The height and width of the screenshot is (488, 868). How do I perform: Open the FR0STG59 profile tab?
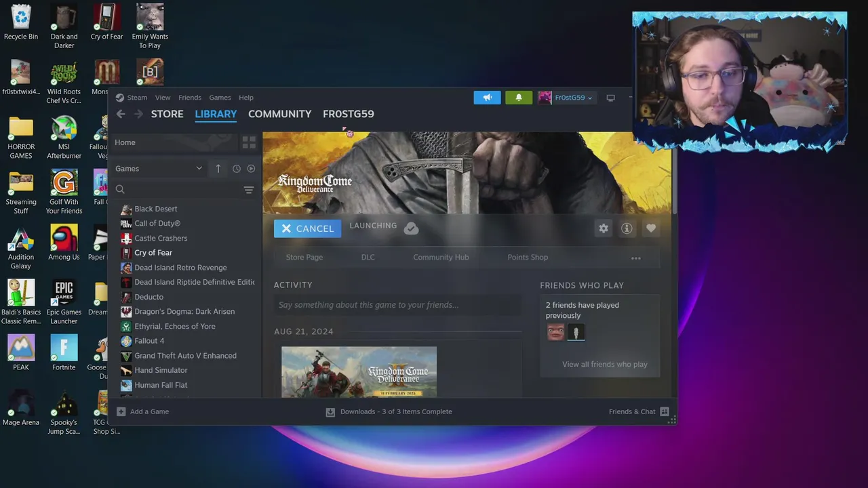[x=349, y=114]
